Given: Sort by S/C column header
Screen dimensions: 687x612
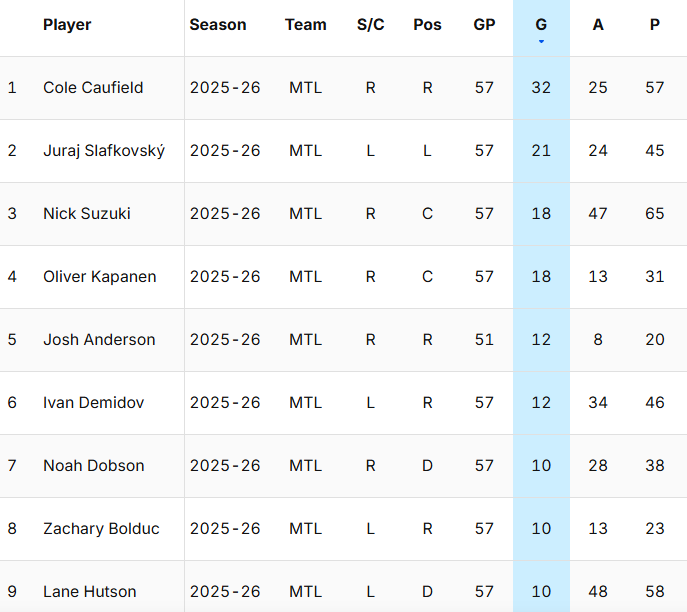Looking at the screenshot, I should pyautogui.click(x=370, y=24).
